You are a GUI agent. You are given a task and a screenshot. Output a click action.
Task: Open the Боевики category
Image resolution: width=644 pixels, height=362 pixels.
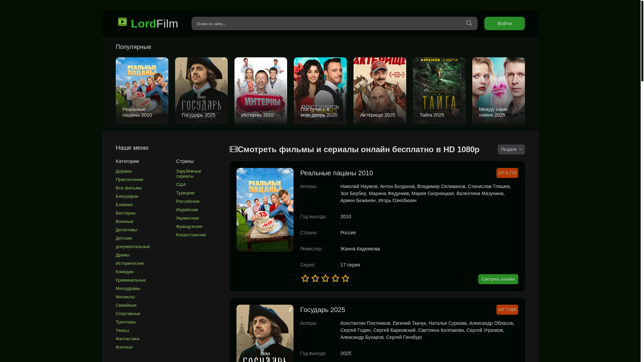coord(124,205)
